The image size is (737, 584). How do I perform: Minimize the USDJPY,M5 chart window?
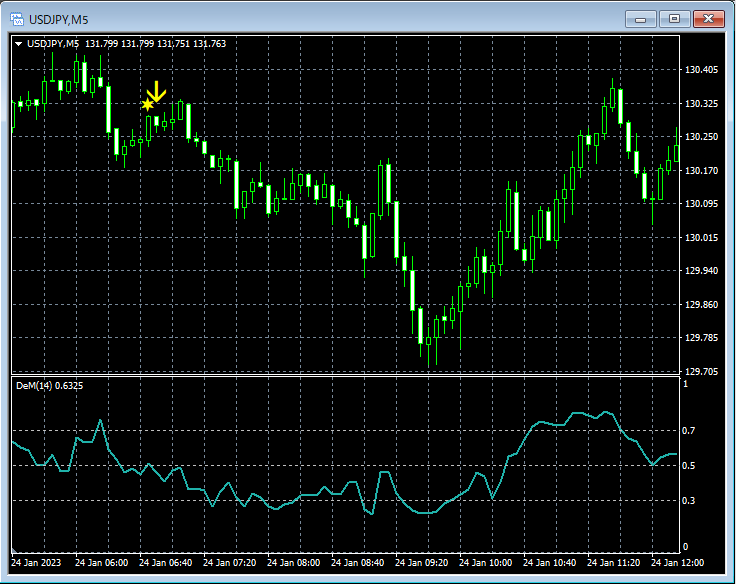[641, 18]
